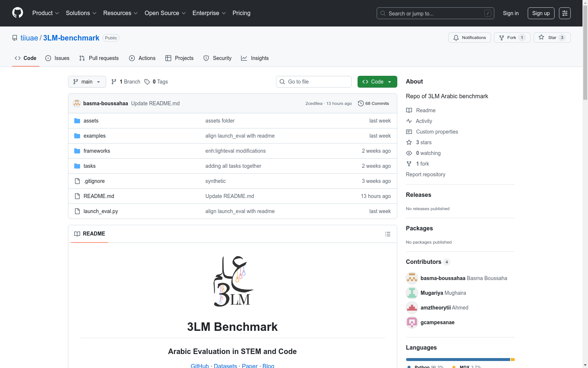Open the command palette icon button
Image resolution: width=588 pixels, height=368 pixels.
[565, 13]
